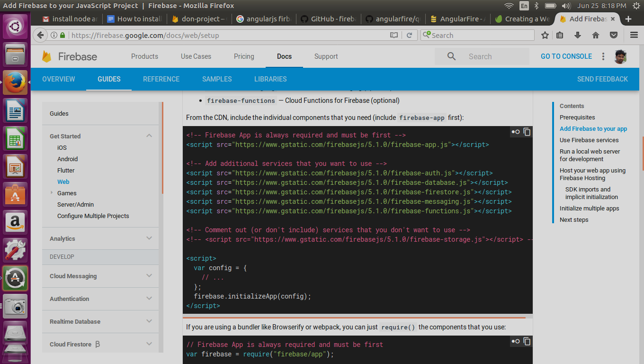644x364 pixels.
Task: Switch to the LIBRARIES tab
Action: point(270,79)
